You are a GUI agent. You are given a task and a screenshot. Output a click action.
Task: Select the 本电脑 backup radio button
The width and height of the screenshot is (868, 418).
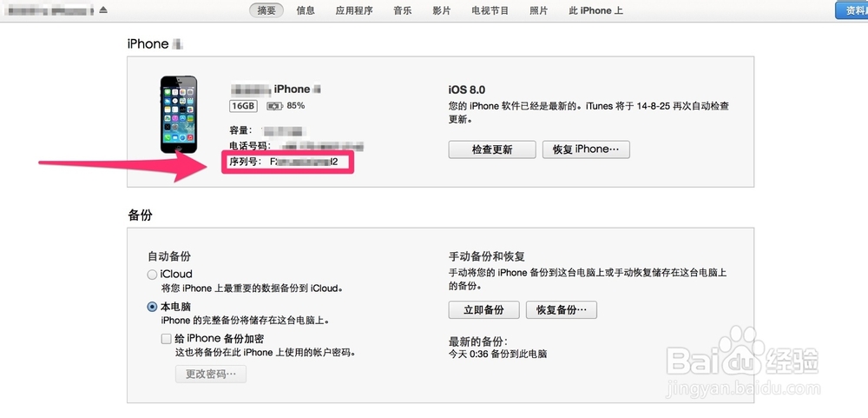pyautogui.click(x=152, y=307)
